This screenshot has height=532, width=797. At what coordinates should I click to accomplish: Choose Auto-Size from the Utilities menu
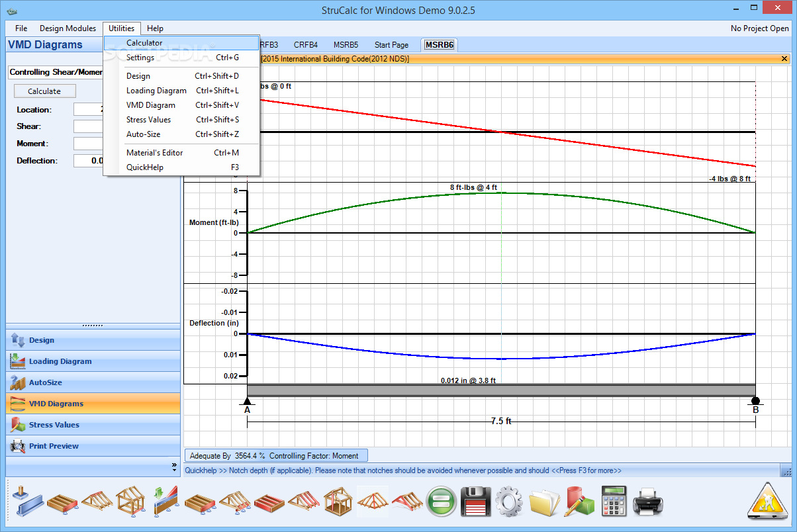click(181, 134)
